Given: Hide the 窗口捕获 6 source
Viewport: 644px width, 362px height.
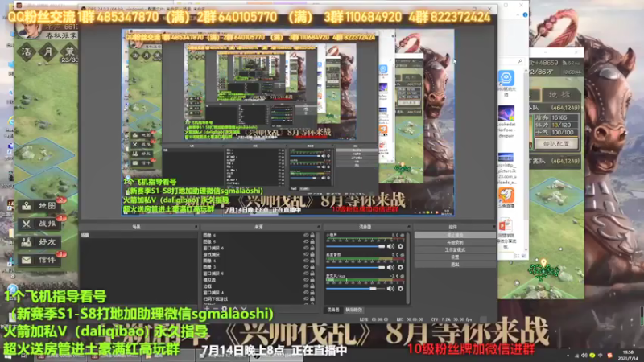Looking at the screenshot, I should coord(306,248).
